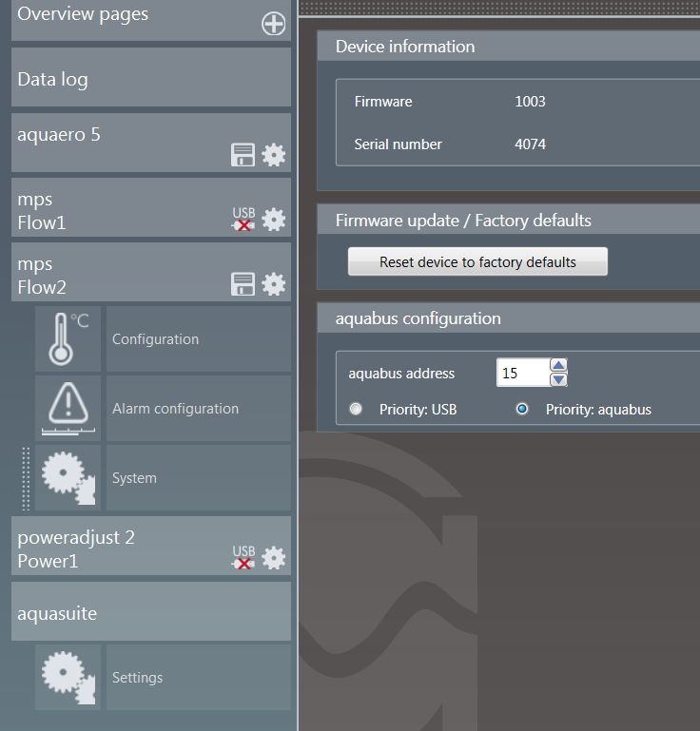Open aquasuite Settings page
Screen dimensions: 700x731
point(199,678)
